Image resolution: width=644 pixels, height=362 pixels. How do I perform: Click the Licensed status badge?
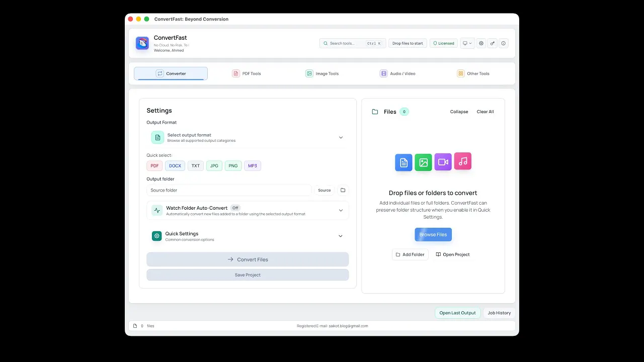pyautogui.click(x=444, y=43)
